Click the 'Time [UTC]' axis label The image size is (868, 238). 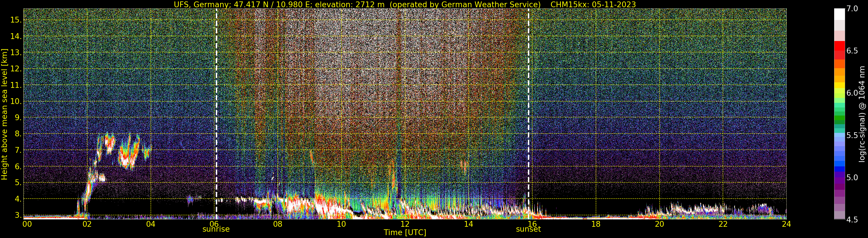405,233
